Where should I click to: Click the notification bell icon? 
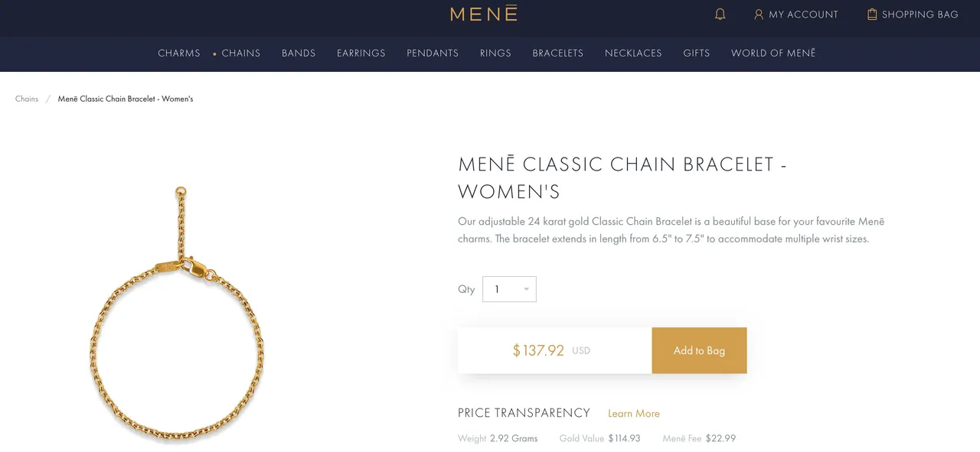point(720,15)
